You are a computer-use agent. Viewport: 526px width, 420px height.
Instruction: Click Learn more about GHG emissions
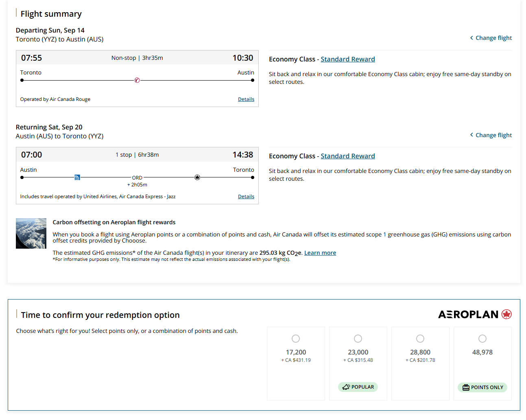(320, 253)
